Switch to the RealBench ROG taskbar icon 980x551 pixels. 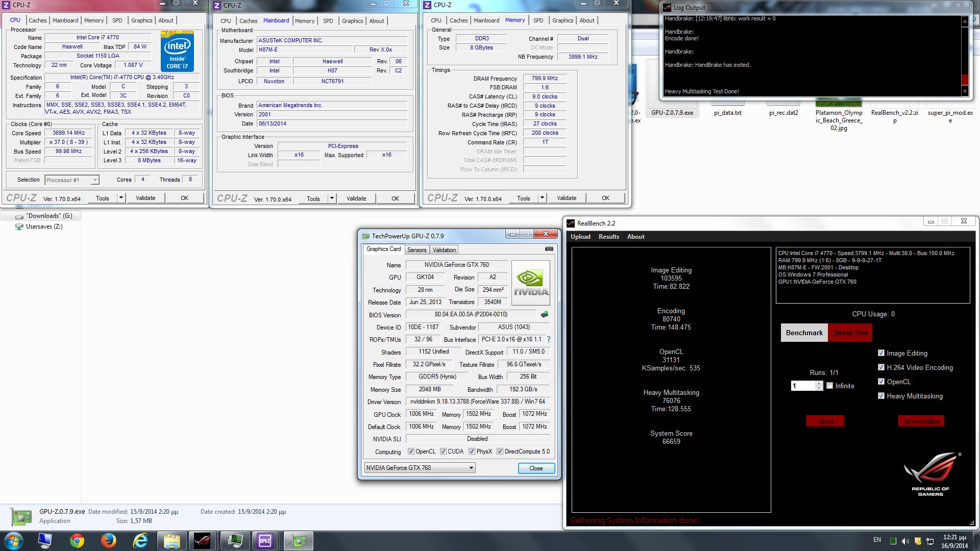[x=203, y=541]
